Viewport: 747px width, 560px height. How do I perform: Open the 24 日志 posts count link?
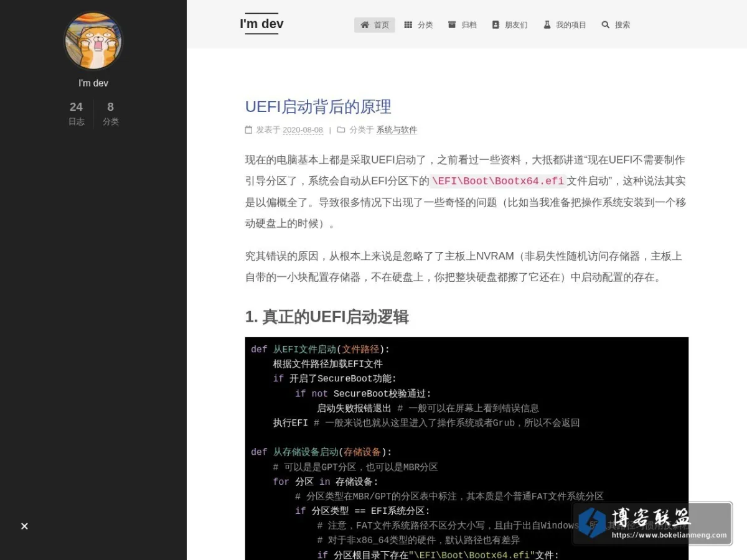click(76, 113)
